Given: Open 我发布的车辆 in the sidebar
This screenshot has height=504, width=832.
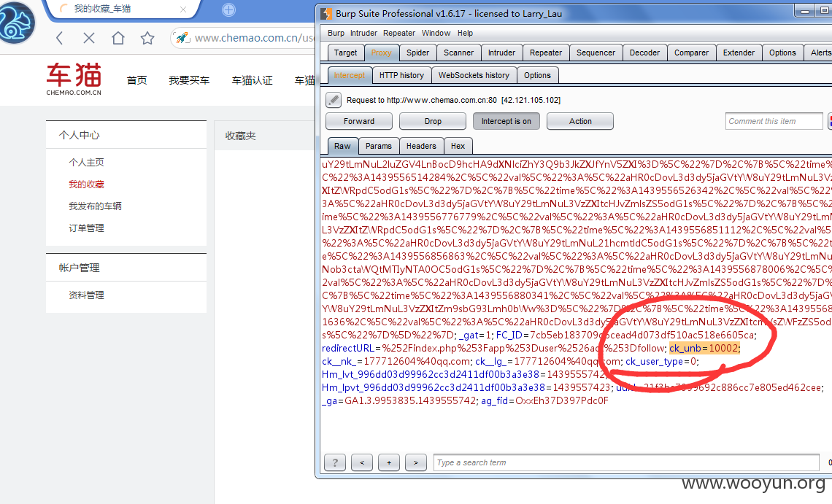Looking at the screenshot, I should pos(95,206).
